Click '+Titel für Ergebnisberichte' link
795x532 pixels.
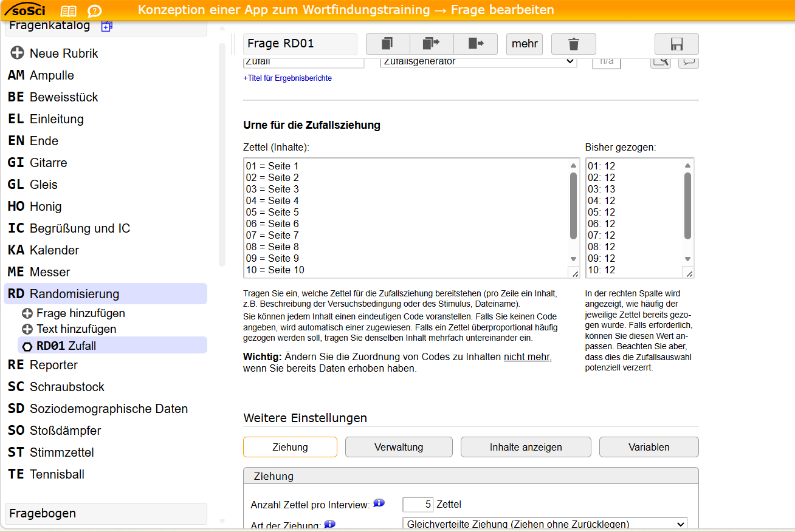pyautogui.click(x=287, y=78)
